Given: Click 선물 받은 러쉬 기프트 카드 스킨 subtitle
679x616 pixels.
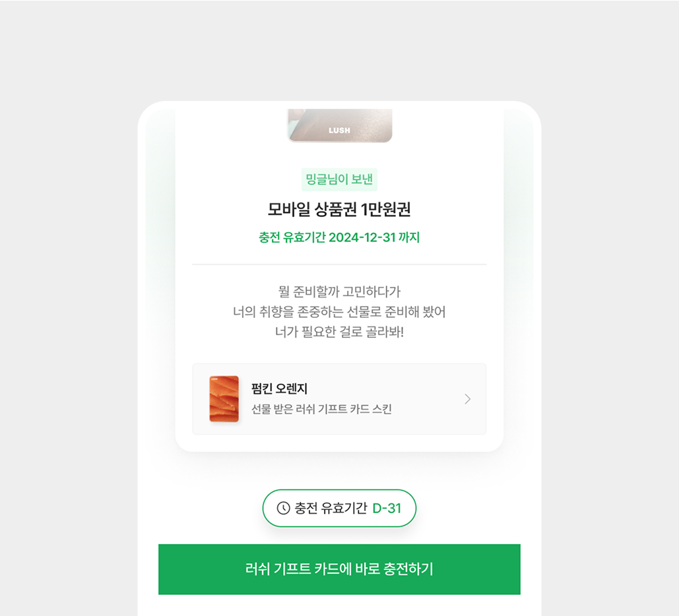Looking at the screenshot, I should coord(321,409).
